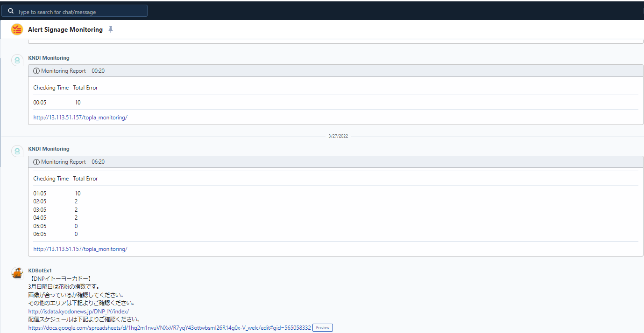Click KNDI Monitoring avatar on 00:20 report

[x=17, y=60]
